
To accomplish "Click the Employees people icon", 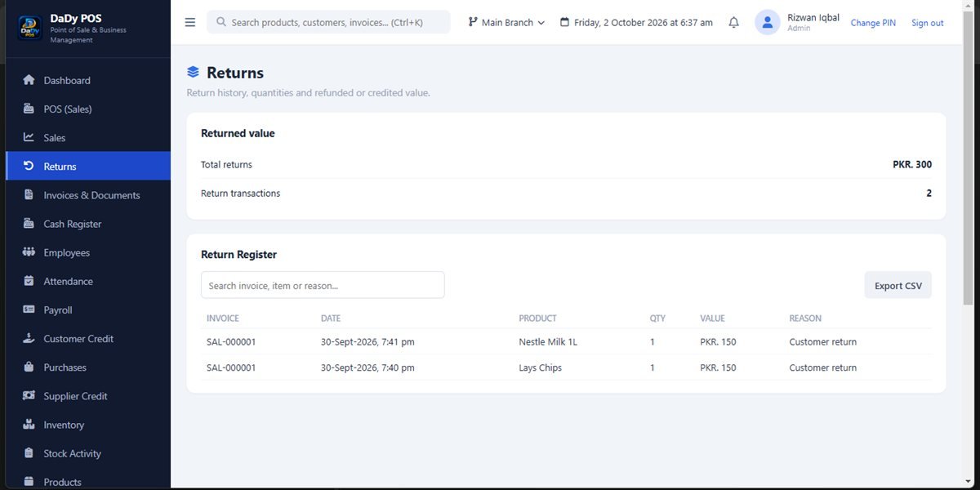I will coord(29,252).
